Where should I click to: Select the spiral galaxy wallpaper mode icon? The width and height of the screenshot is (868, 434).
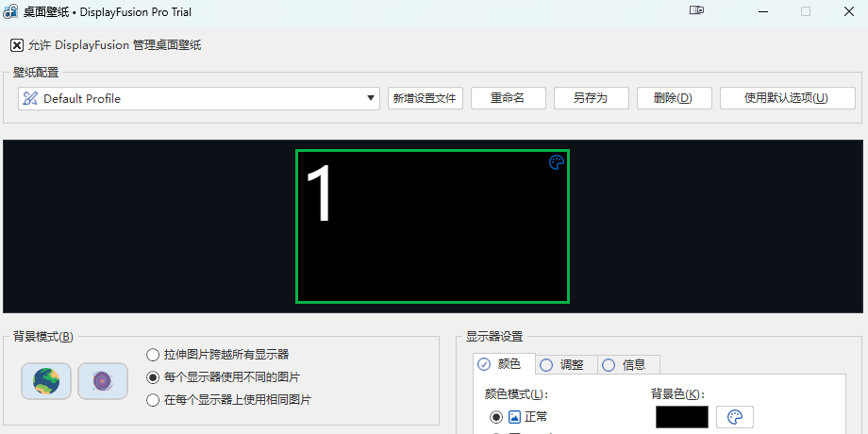pyautogui.click(x=103, y=381)
